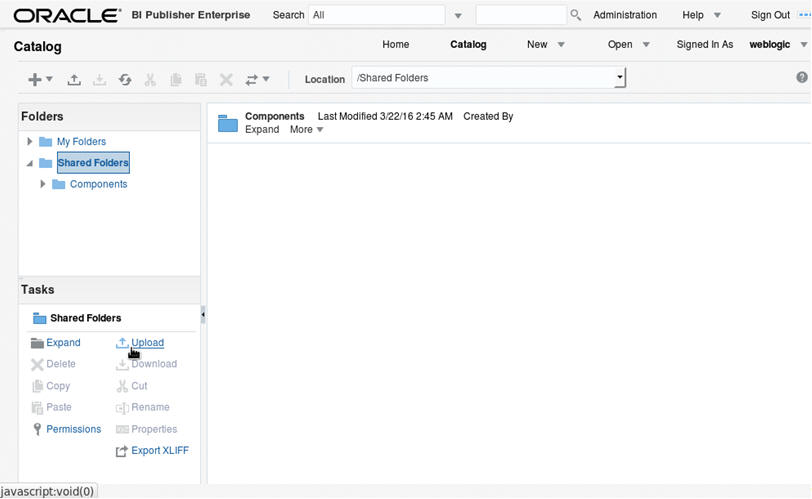Open the Location path dropdown
The height and width of the screenshot is (499, 812).
point(620,78)
